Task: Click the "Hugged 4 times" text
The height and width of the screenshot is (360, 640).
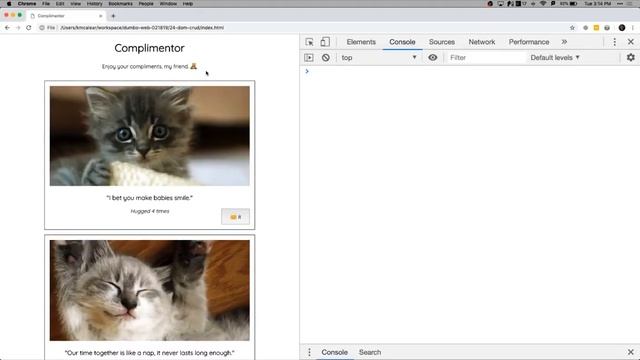Action: [x=150, y=211]
